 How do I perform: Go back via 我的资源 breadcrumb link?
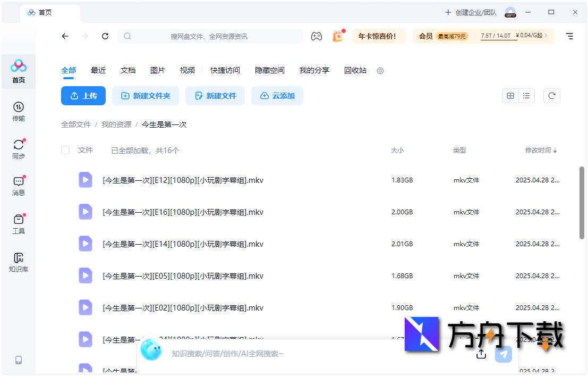tap(116, 124)
